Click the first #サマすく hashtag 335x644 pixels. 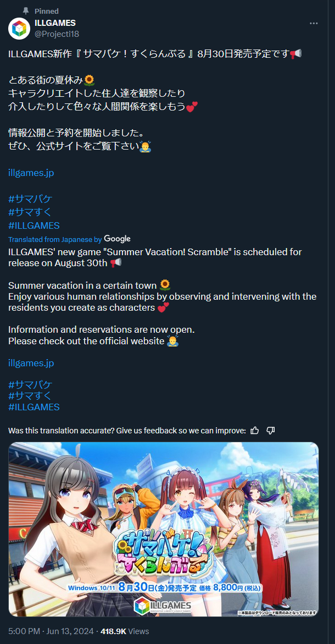tap(30, 212)
